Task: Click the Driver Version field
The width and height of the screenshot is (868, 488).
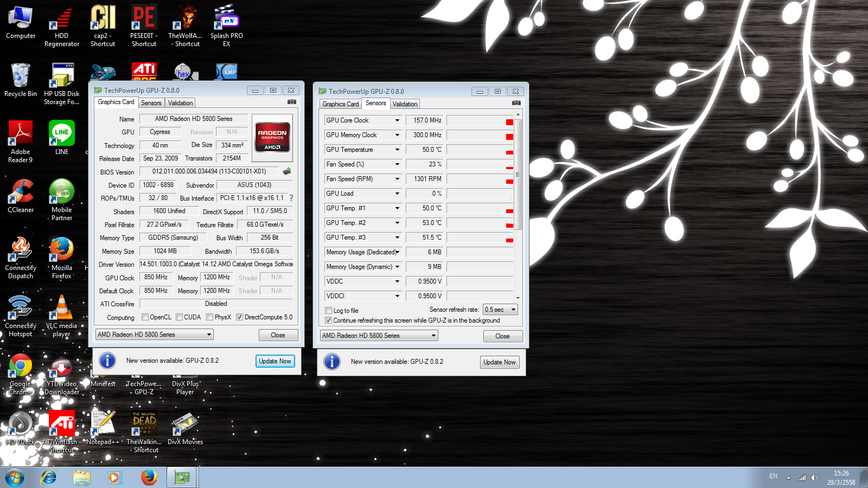Action: pyautogui.click(x=216, y=264)
